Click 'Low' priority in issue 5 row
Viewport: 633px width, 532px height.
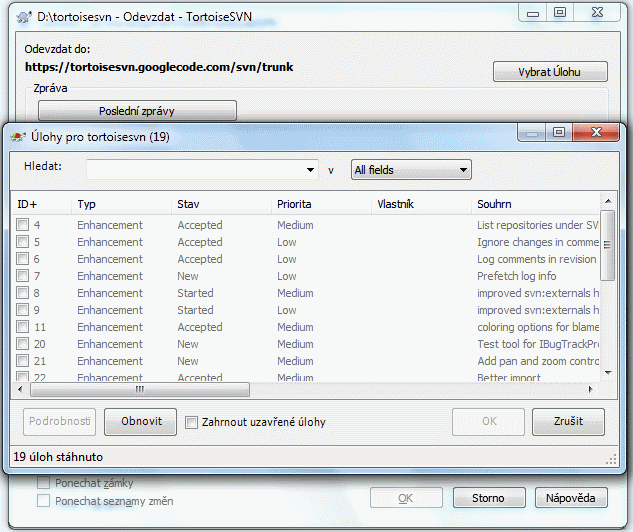point(287,242)
